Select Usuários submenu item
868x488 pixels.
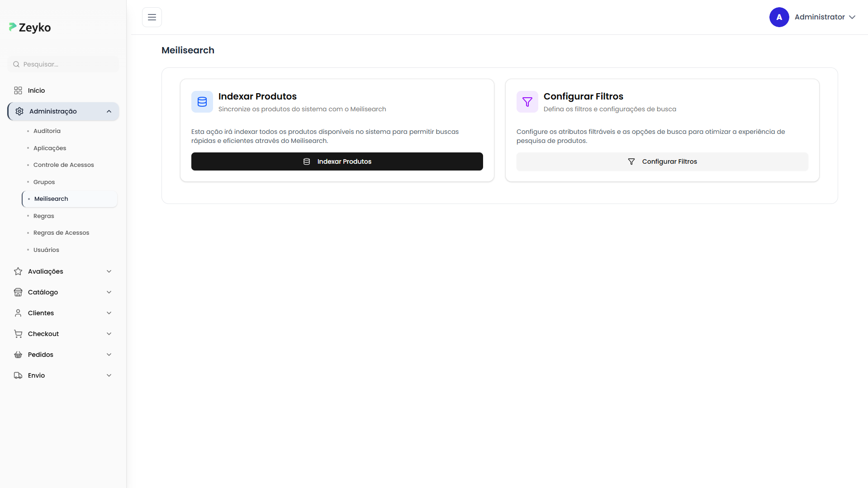46,250
